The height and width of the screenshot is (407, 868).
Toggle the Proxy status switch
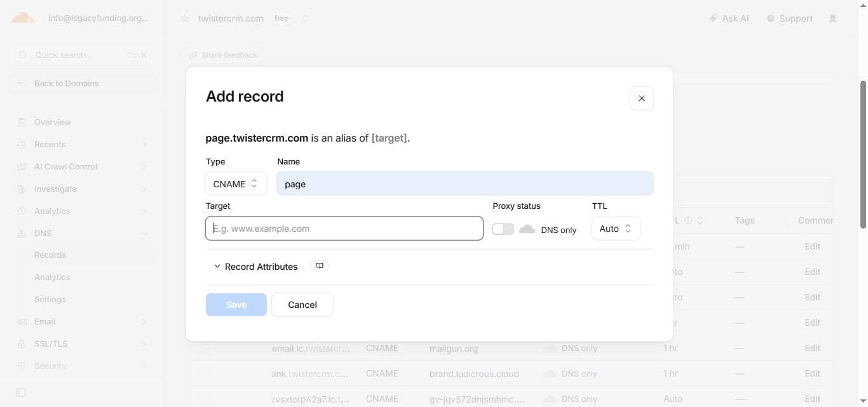(x=503, y=229)
